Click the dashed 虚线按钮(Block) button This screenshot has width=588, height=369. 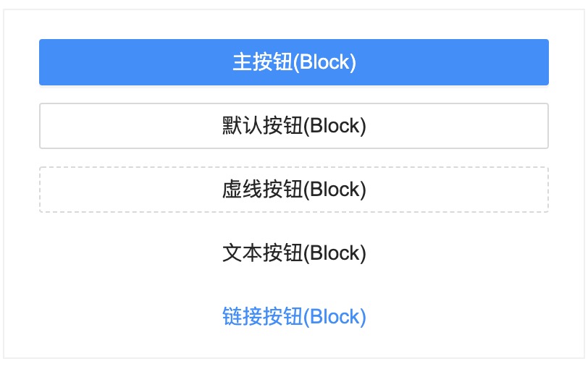pos(294,190)
